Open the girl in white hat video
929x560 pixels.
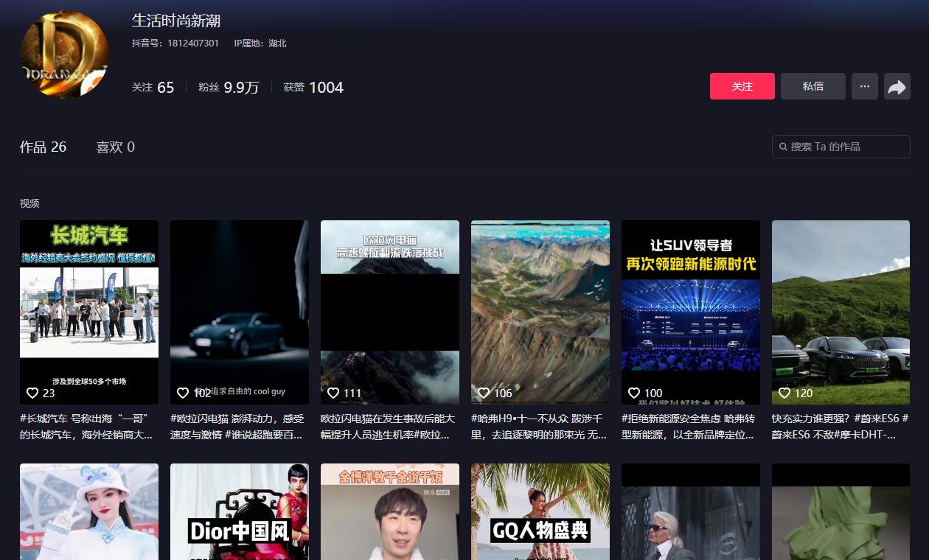pos(89,511)
